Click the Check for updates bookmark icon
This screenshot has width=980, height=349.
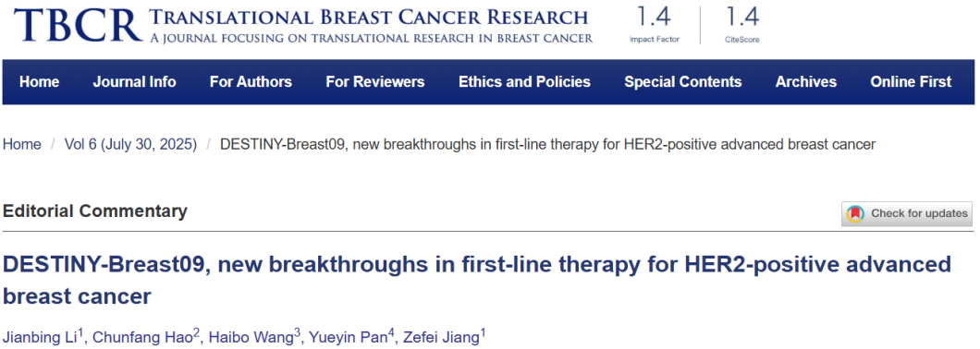click(855, 213)
